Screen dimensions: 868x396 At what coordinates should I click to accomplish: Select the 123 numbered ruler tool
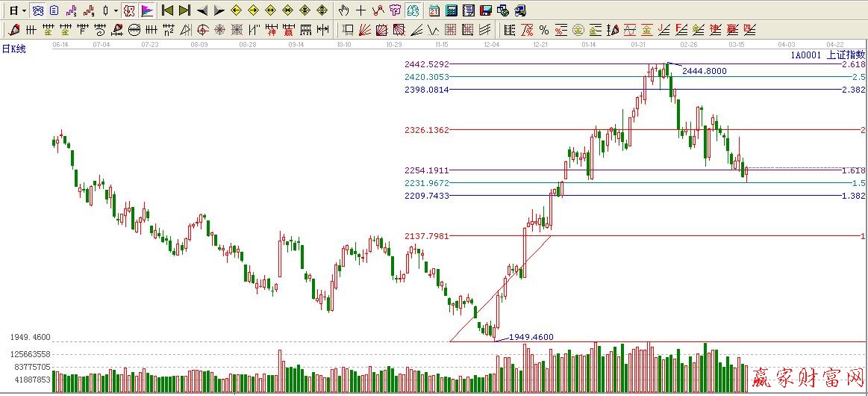pyautogui.click(x=306, y=29)
